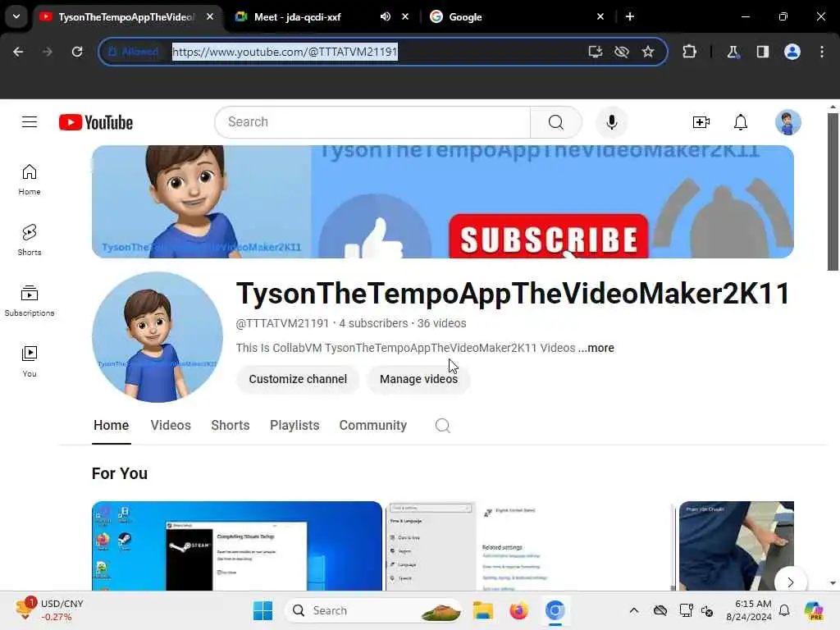Open the Chrome profile icon
Screen dimensions: 840x630
point(792,52)
